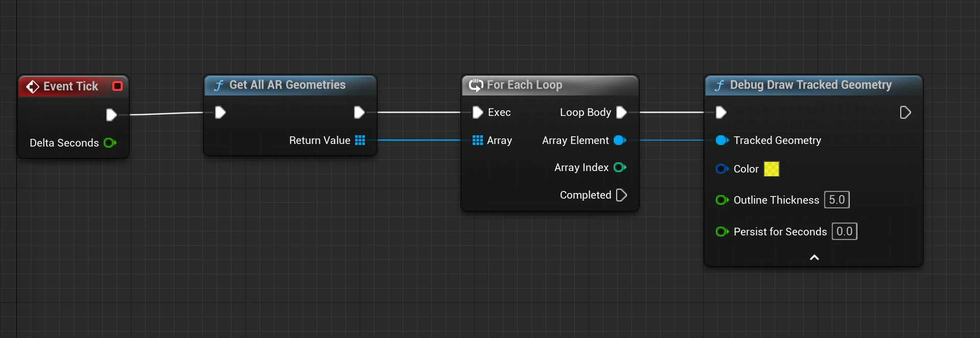Click Debug Draw Tracked Geometry exec input pin
980x338 pixels.
pos(721,112)
